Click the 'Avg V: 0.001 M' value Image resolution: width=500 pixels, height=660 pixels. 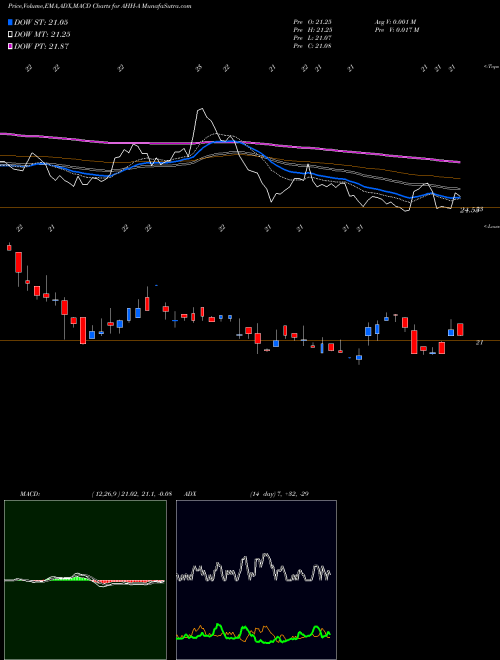point(396,22)
